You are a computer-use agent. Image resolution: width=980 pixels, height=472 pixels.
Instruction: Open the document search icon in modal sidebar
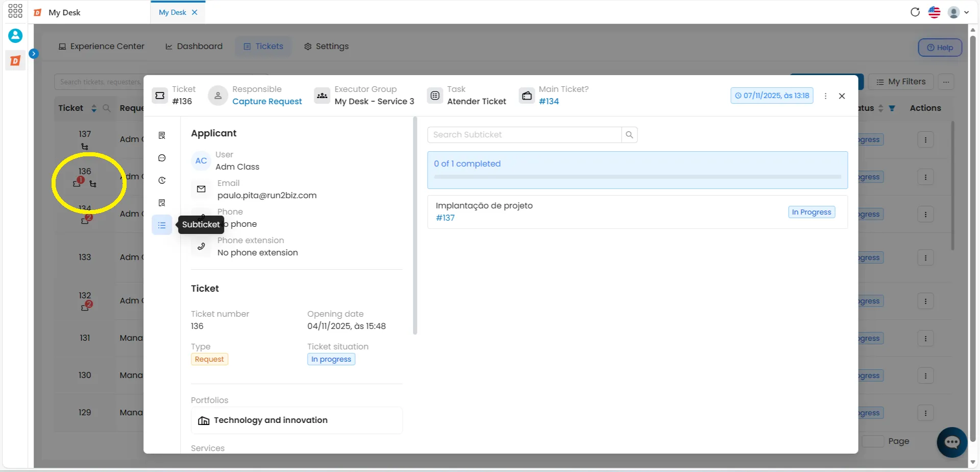[x=162, y=203]
